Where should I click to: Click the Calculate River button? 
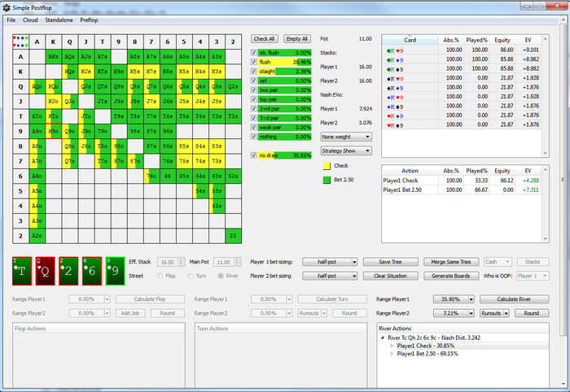tap(514, 299)
